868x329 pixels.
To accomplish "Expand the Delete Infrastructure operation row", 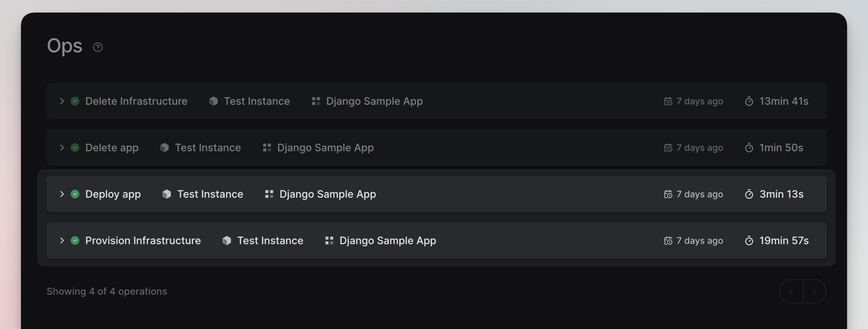I will pyautogui.click(x=62, y=101).
